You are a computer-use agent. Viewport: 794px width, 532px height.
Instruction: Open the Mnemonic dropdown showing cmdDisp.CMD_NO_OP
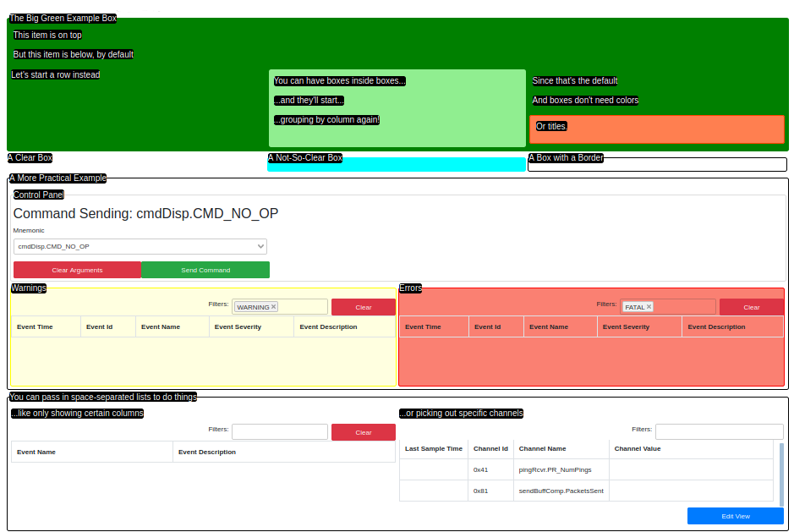(140, 246)
